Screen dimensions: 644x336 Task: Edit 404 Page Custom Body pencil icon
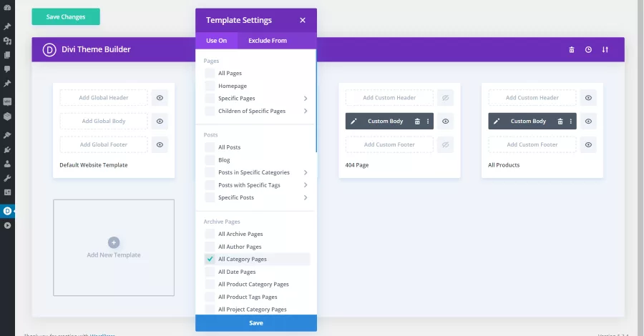tap(353, 121)
